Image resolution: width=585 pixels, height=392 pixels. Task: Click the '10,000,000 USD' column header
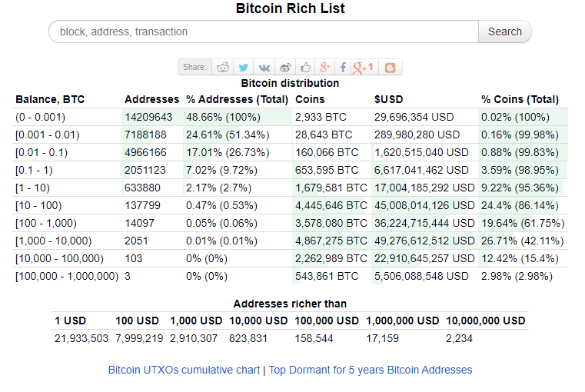coord(486,321)
